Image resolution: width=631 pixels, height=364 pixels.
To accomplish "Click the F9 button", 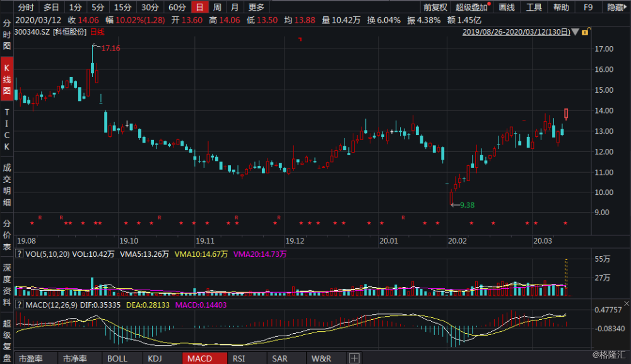I will [588, 7].
